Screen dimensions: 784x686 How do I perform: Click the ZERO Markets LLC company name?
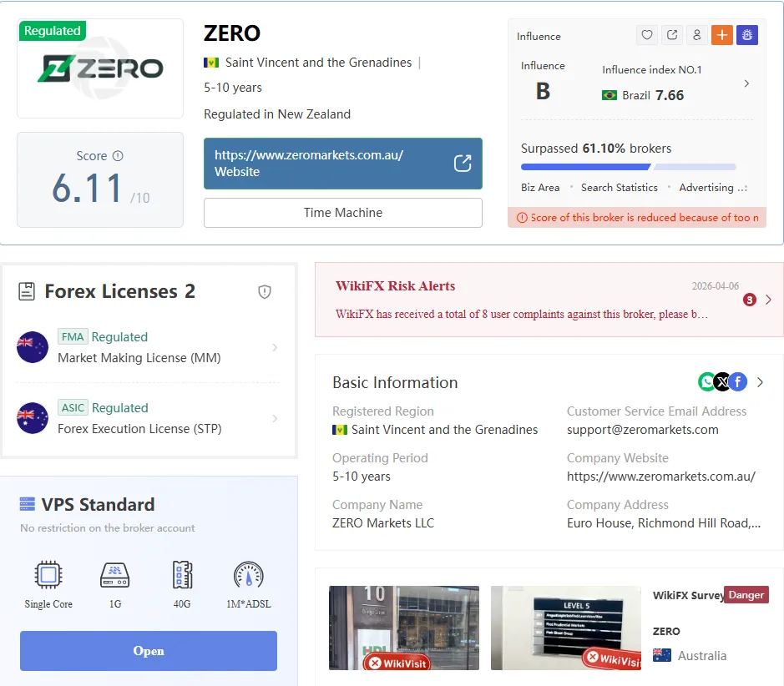click(x=383, y=523)
